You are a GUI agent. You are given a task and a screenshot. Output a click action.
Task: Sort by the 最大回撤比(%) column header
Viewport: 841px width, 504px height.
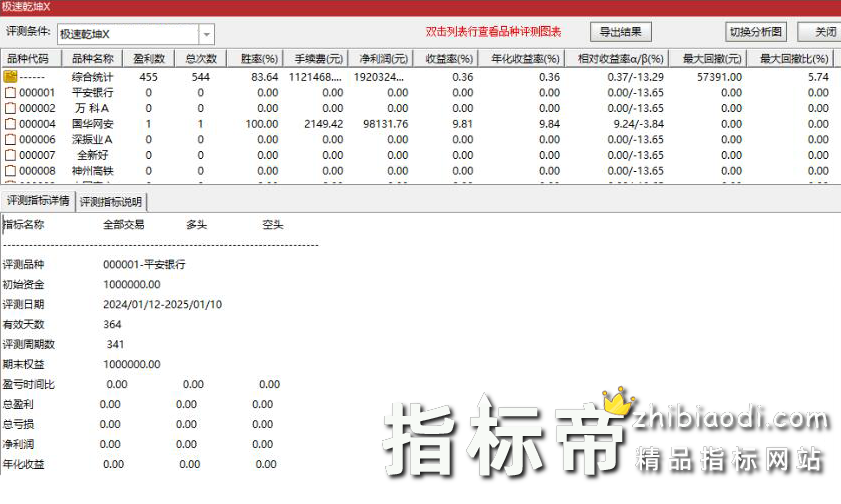point(790,58)
